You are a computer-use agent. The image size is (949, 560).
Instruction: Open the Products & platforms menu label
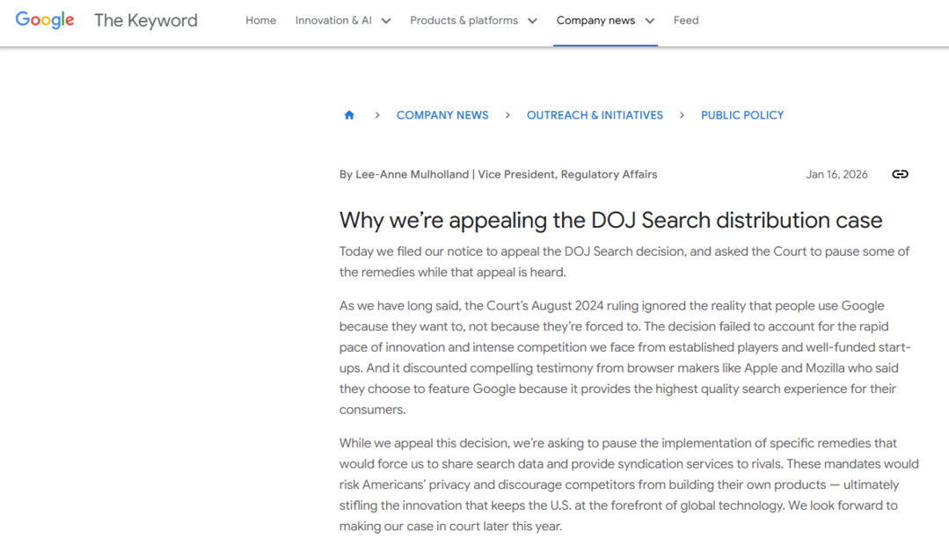tap(464, 20)
